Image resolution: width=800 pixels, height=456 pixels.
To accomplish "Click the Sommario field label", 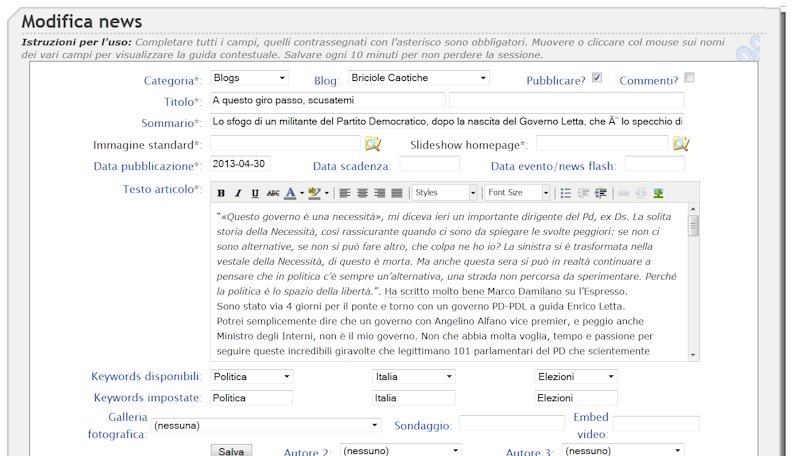I will [x=171, y=123].
